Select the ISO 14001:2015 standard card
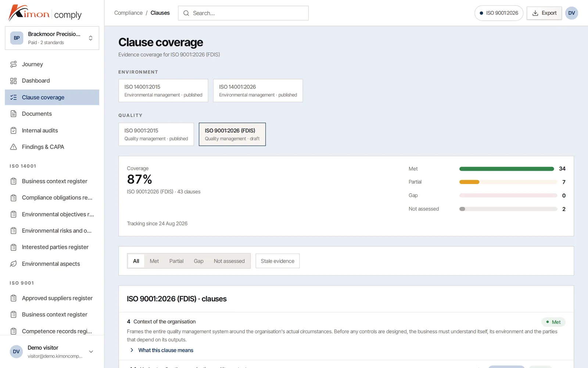The width and height of the screenshot is (588, 368). point(163,91)
